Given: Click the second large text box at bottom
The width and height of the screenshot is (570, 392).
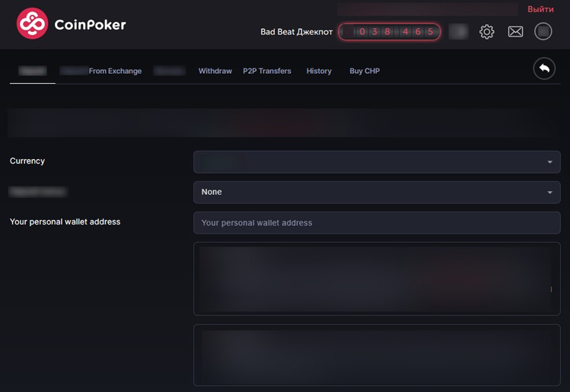Looking at the screenshot, I should pyautogui.click(x=377, y=355).
